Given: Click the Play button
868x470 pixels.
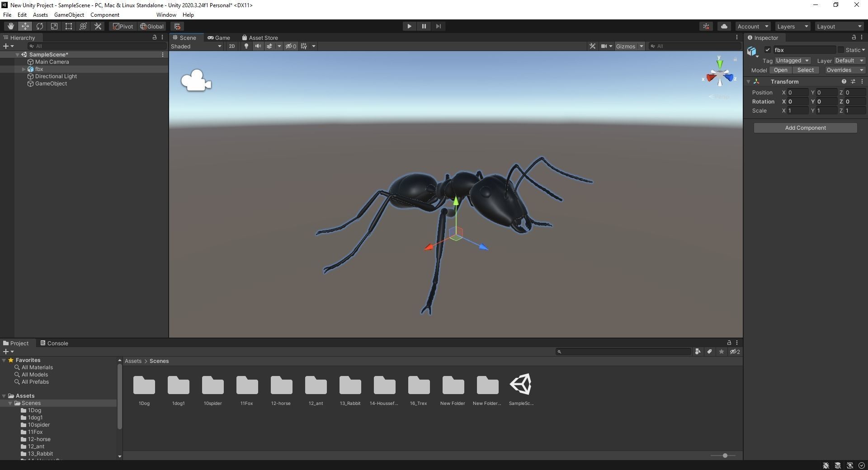Looking at the screenshot, I should tap(409, 26).
